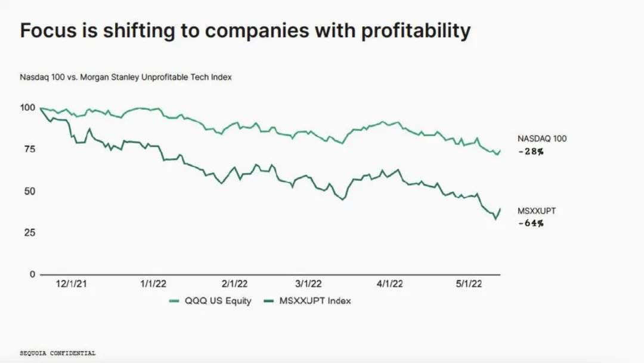Click the 50 value on y-axis
The height and width of the screenshot is (363, 644).
[x=30, y=191]
